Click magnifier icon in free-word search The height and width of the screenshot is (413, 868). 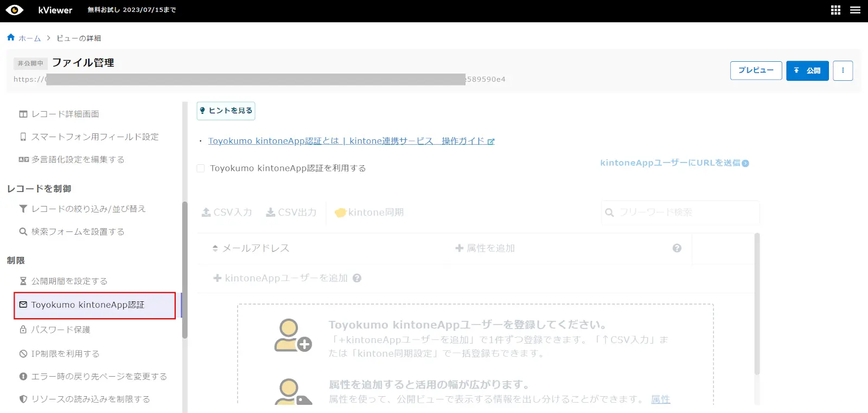pos(609,212)
